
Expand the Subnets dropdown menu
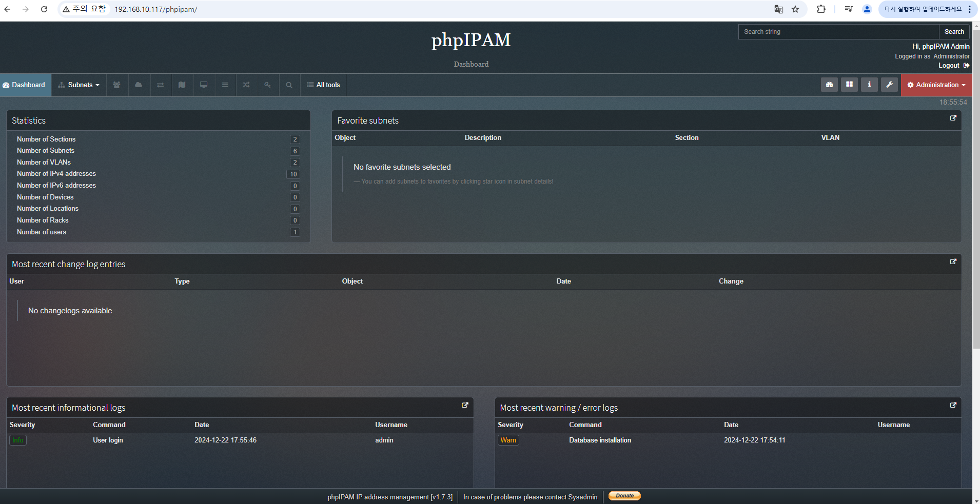79,85
